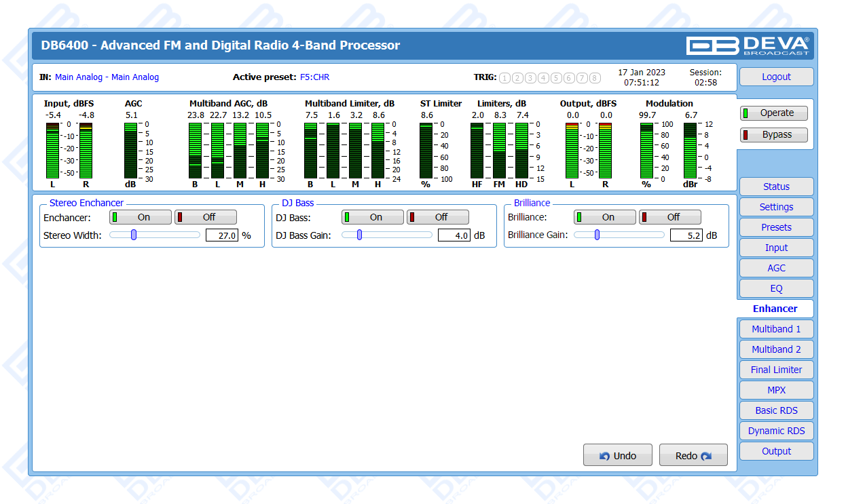Go to the Final Limiter tab
This screenshot has height=504, width=846.
(x=776, y=370)
